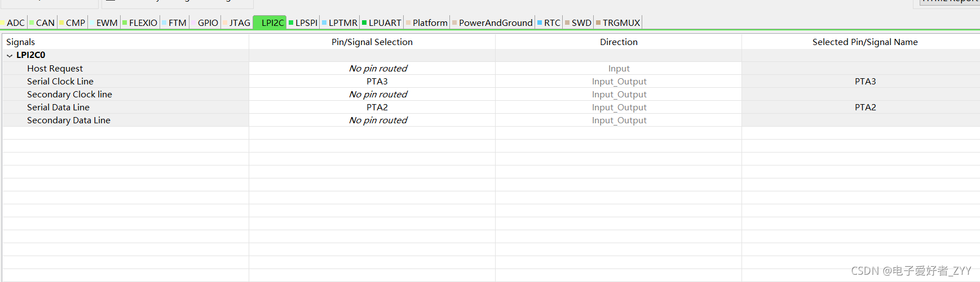Select the LPUART tab
Image resolution: width=980 pixels, height=282 pixels.
(382, 23)
